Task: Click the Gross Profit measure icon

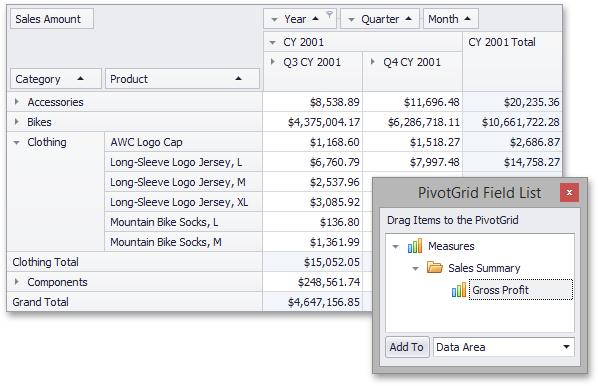Action: tap(459, 290)
